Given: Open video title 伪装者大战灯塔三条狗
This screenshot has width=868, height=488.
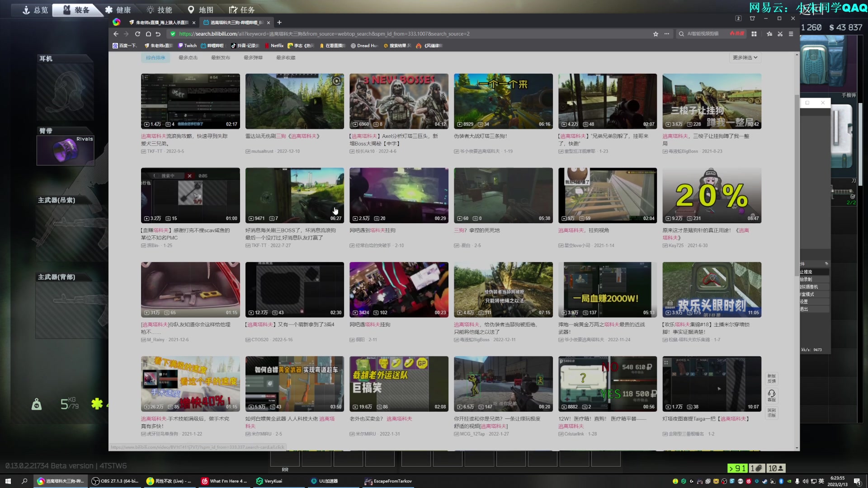Looking at the screenshot, I should pyautogui.click(x=481, y=136).
